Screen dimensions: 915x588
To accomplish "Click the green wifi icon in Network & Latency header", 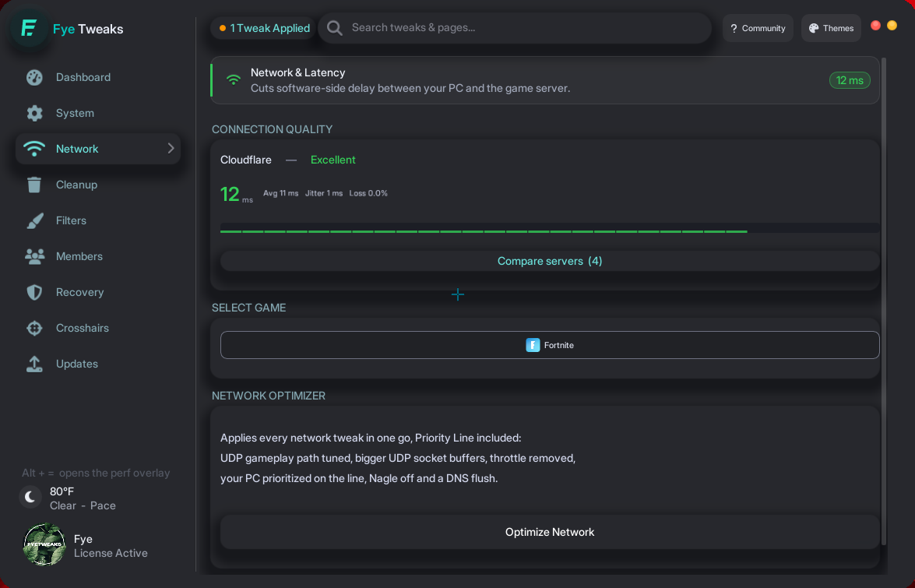I will 234,80.
